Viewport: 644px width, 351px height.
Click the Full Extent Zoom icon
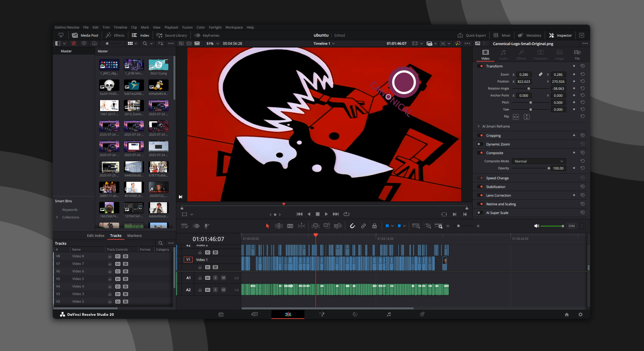tap(416, 226)
